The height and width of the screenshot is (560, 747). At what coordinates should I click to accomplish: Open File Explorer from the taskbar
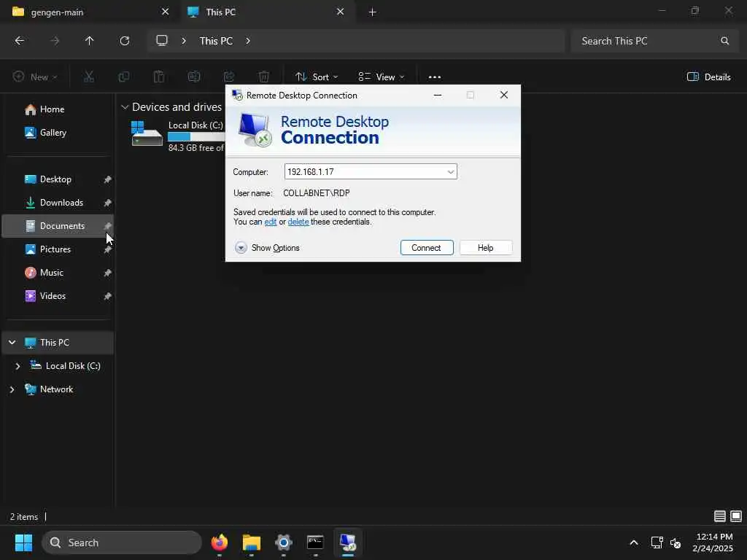(252, 542)
